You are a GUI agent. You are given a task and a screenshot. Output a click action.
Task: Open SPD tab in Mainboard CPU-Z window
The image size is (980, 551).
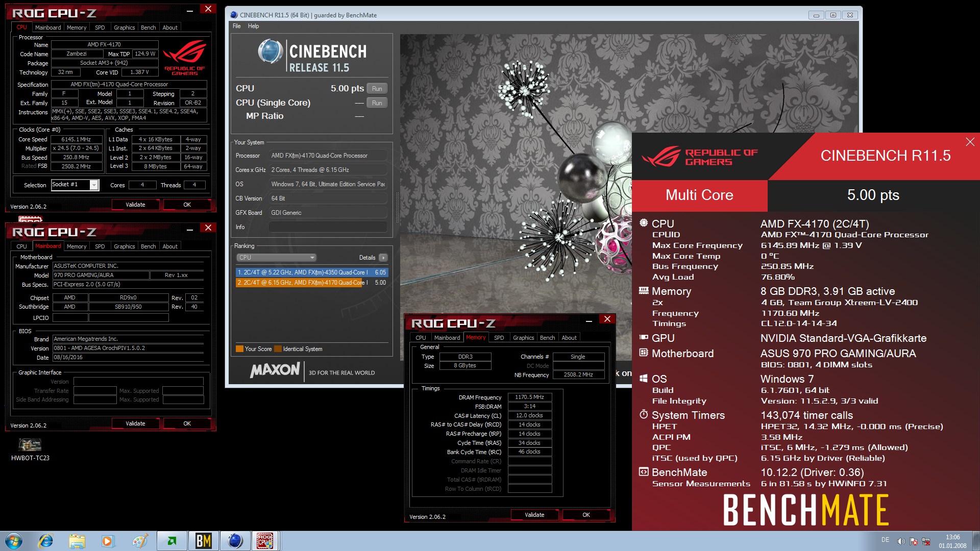(x=100, y=246)
